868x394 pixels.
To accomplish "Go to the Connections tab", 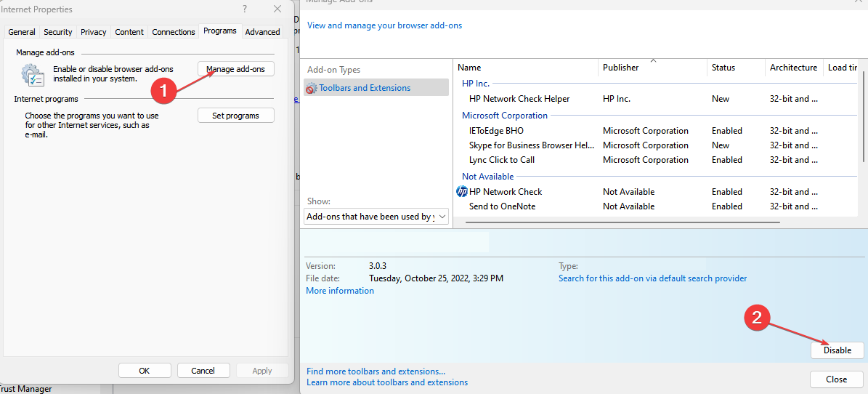I will [x=174, y=32].
